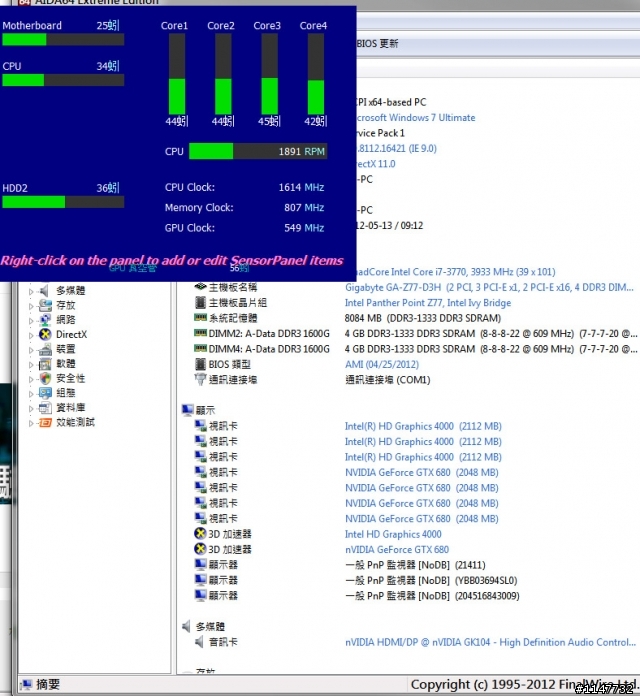Click the 多媒體 section header in the list
This screenshot has height=697, width=640.
pyautogui.click(x=210, y=626)
